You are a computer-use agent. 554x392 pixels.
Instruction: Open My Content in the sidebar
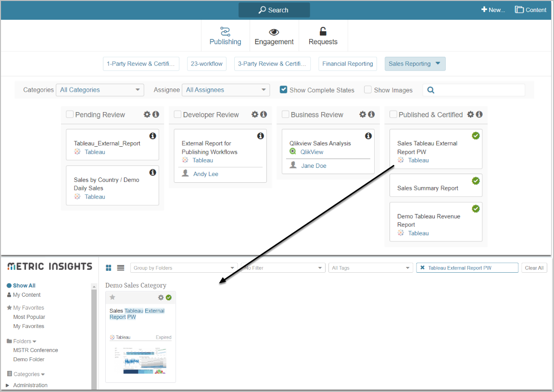[x=27, y=295]
